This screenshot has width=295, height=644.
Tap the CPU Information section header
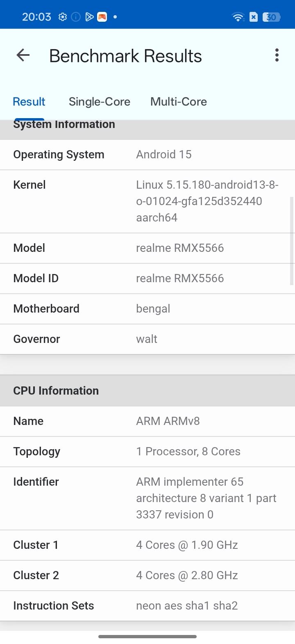coord(147,391)
